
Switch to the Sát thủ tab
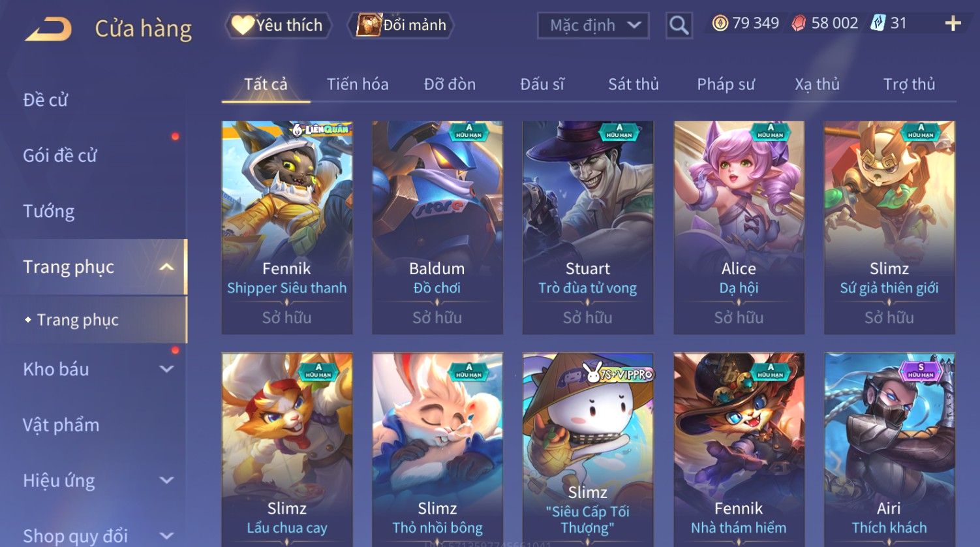pyautogui.click(x=633, y=84)
